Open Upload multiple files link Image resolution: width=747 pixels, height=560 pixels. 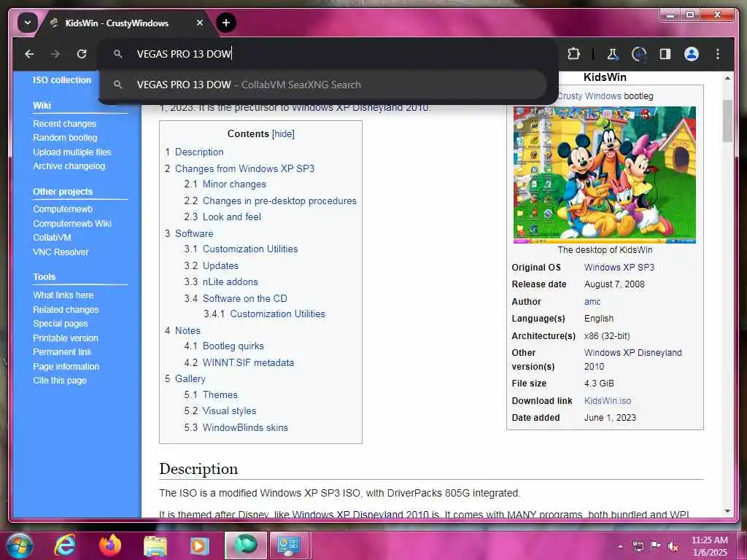tap(72, 152)
